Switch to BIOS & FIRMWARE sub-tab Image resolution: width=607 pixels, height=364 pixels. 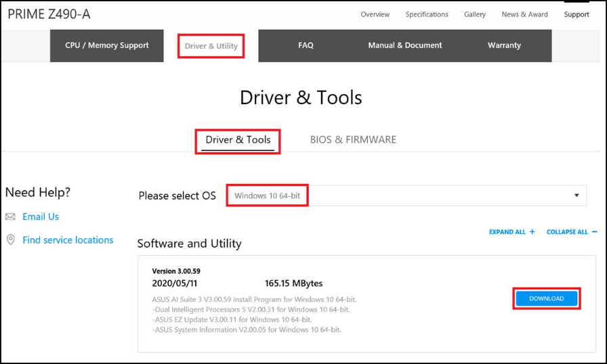tap(353, 140)
